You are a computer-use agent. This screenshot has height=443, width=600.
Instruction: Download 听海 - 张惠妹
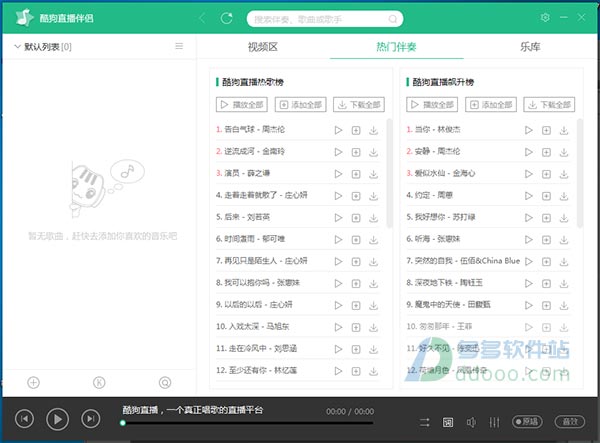564,240
